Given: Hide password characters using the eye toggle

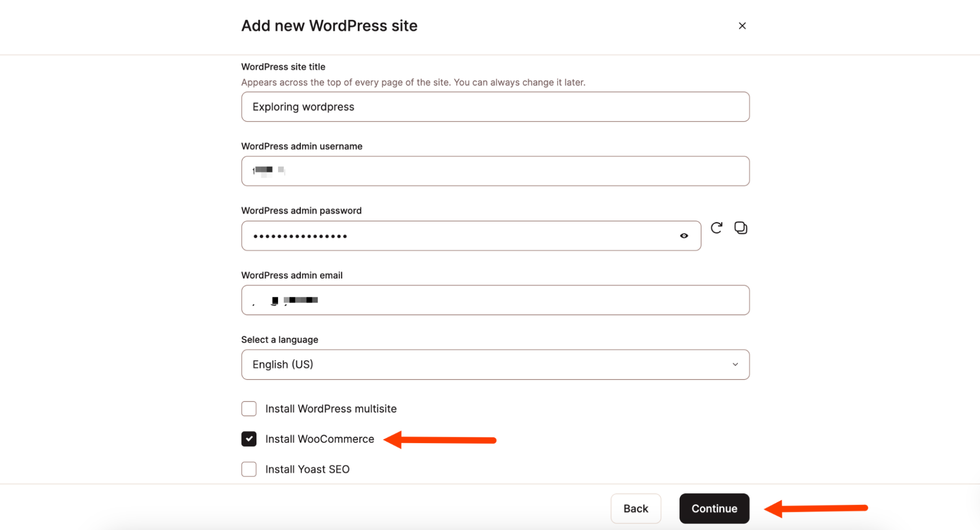Looking at the screenshot, I should pyautogui.click(x=684, y=235).
